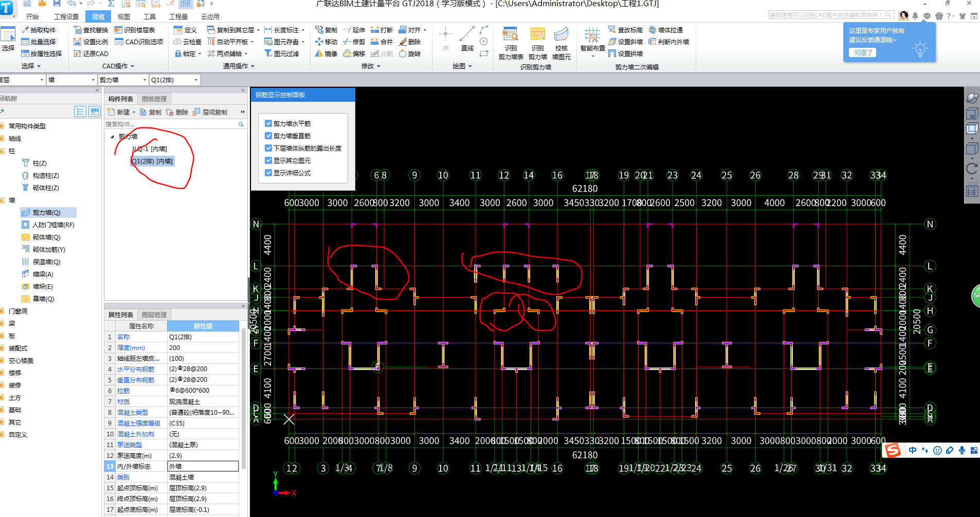Screen dimensions: 980x517
Task: Click 层间复制 in component list
Action: tap(210, 112)
